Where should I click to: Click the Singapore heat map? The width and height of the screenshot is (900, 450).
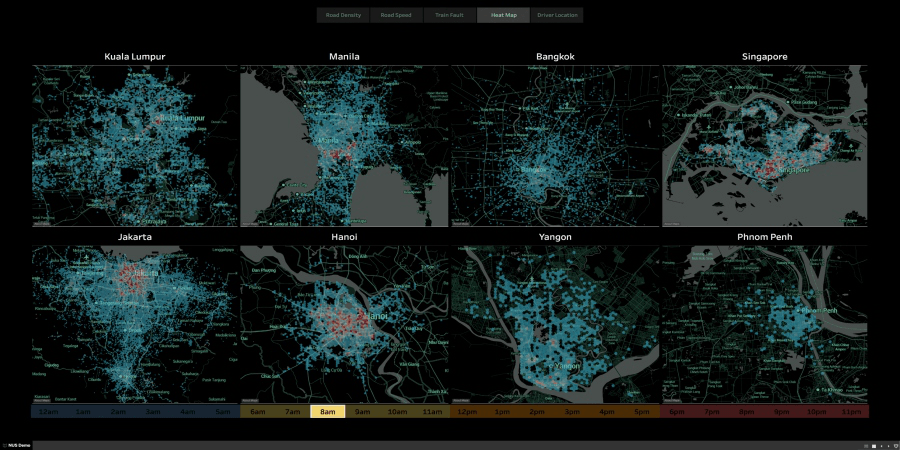765,146
